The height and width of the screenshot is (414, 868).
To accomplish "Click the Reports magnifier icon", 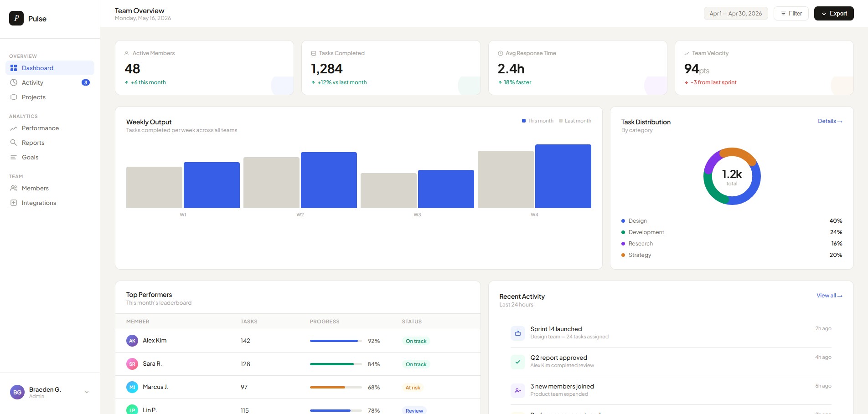I will (x=14, y=143).
